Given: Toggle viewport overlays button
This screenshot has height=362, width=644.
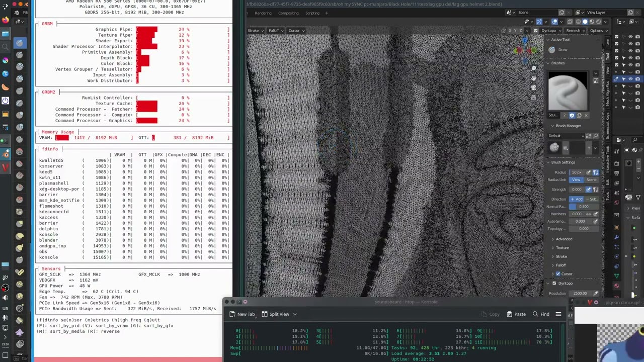Looking at the screenshot, I should coord(554,22).
